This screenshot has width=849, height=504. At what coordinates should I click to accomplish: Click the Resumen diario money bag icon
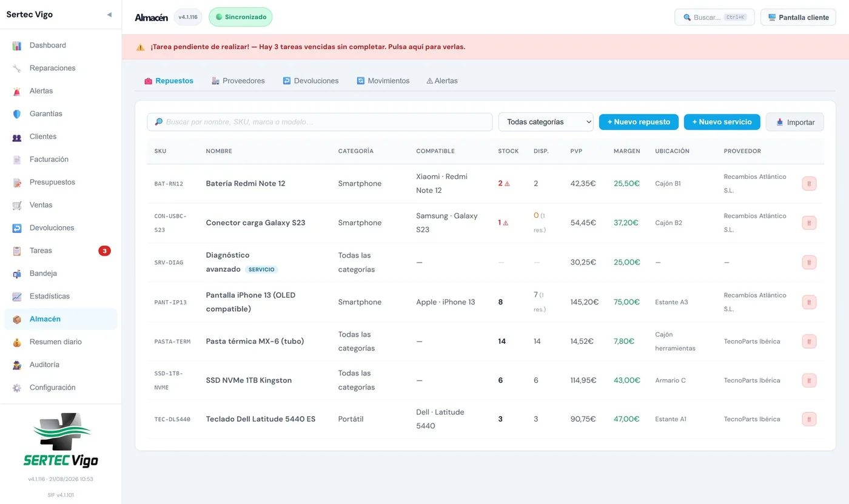pyautogui.click(x=17, y=342)
